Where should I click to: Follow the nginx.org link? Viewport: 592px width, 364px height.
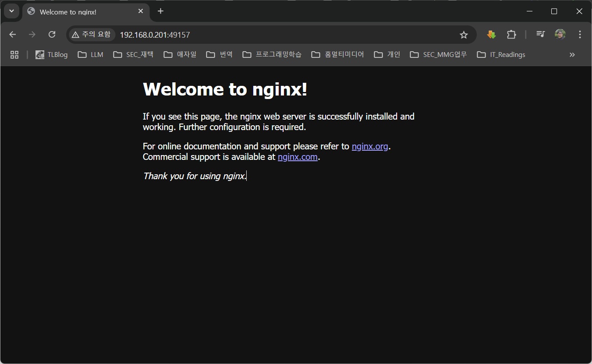click(370, 146)
